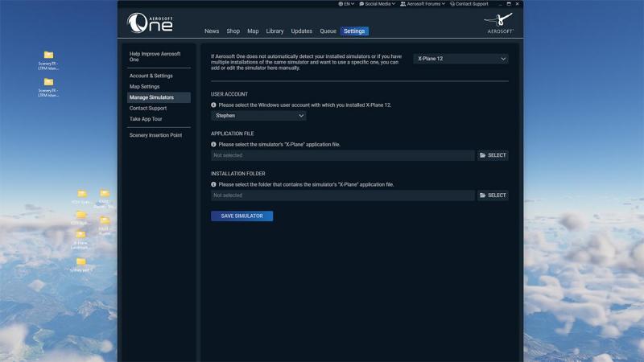Click the info icon under Application File
644x362 pixels.
pos(213,145)
